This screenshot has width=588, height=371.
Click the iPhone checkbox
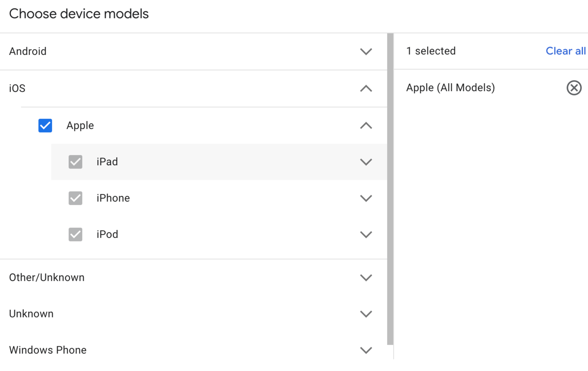click(x=75, y=198)
